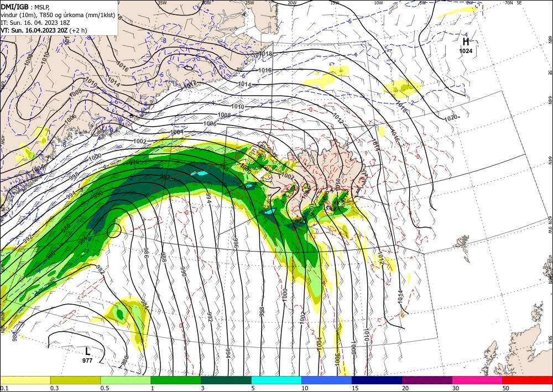Click the '70N' latitude label at top right
This screenshot has width=553, height=392.
pos(509,3)
